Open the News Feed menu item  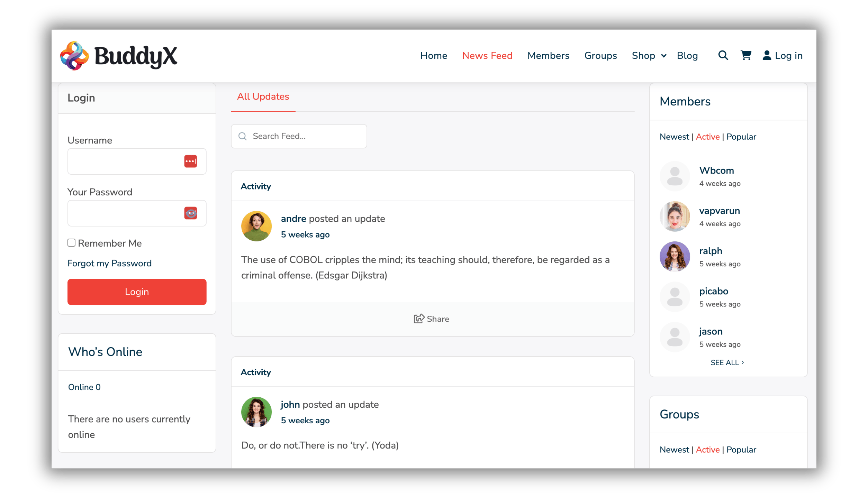(x=487, y=56)
